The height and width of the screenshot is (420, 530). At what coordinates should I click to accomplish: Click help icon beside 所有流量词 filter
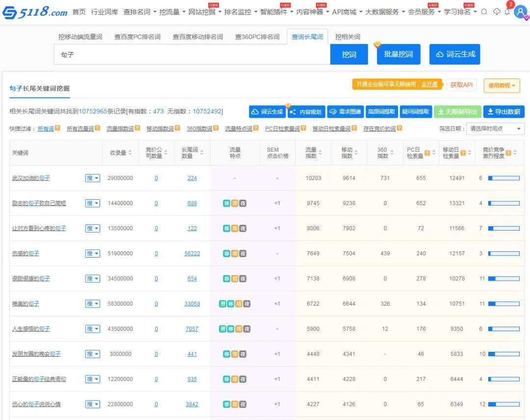point(97,128)
